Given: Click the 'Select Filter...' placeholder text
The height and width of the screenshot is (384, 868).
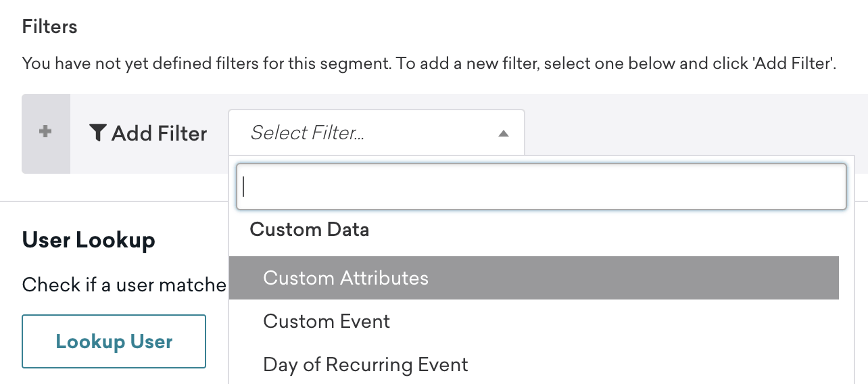Looking at the screenshot, I should [x=308, y=133].
